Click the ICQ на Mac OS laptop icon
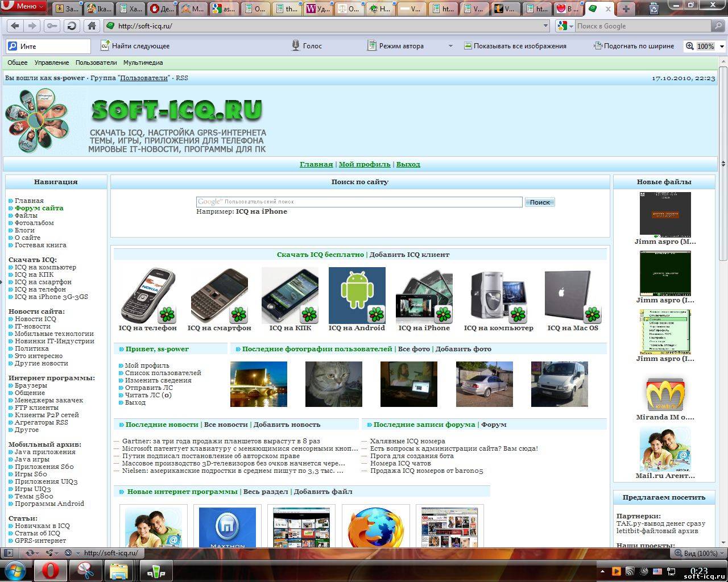The width and height of the screenshot is (728, 582). (573, 296)
